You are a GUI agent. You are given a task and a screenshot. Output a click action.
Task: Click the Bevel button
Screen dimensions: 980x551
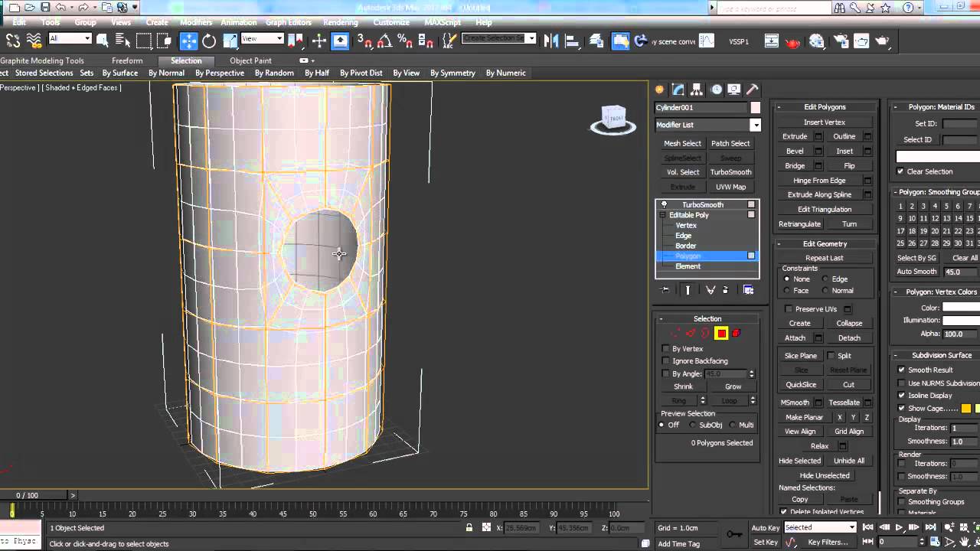[795, 151]
